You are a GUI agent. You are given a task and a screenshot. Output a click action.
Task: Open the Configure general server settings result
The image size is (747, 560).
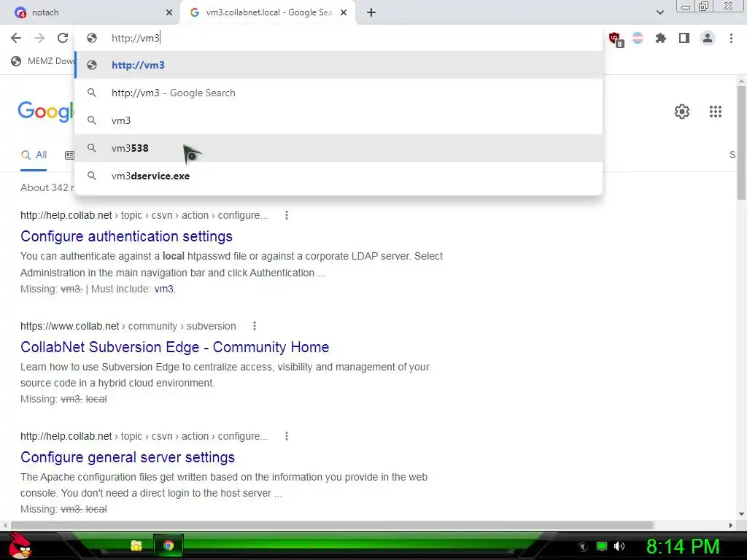pyautogui.click(x=128, y=457)
